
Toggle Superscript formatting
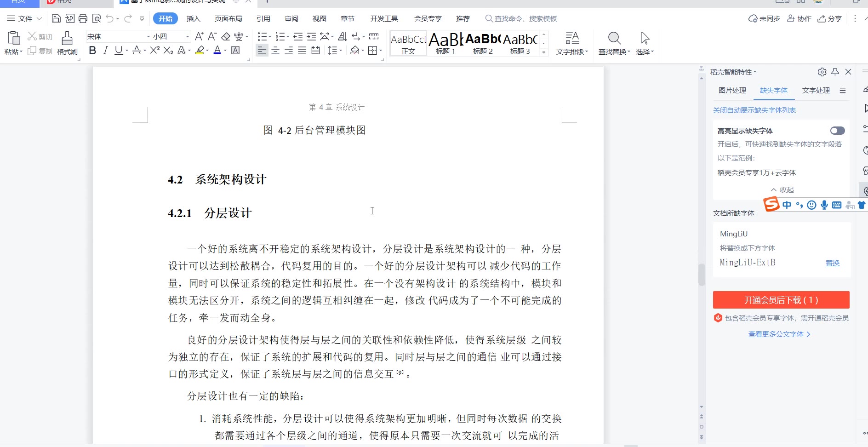(154, 50)
